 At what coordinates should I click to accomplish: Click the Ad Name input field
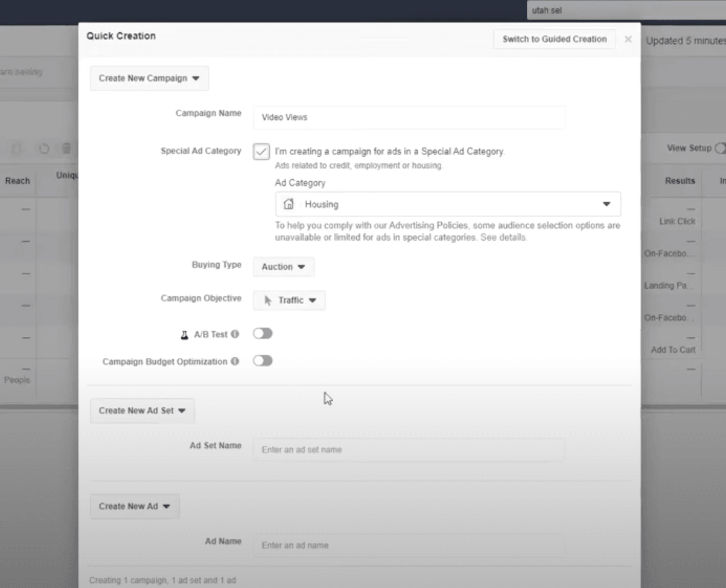[409, 545]
